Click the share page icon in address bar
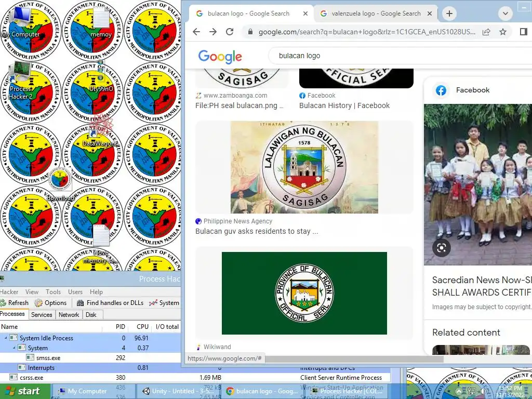The image size is (532, 399). 486,32
